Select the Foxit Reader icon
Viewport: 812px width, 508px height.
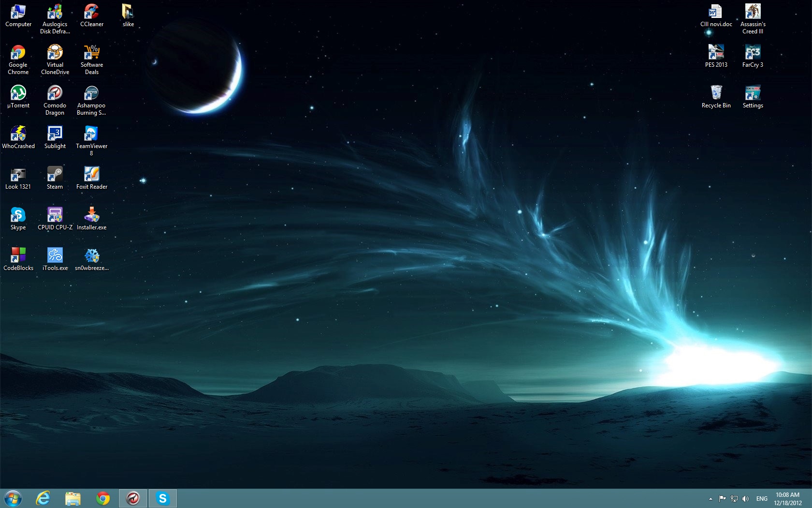coord(92,178)
